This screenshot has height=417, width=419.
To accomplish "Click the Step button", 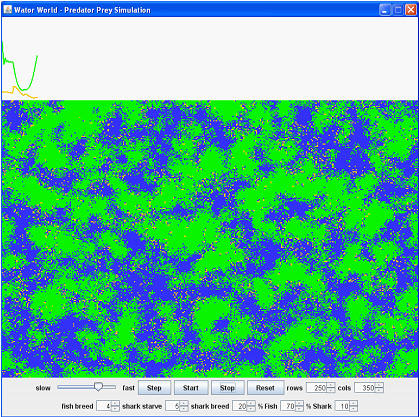I will tap(154, 388).
